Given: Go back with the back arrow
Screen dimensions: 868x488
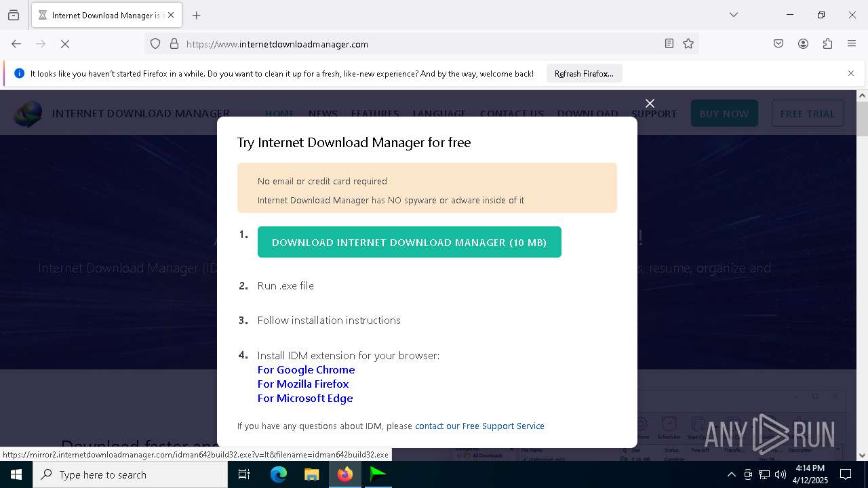Looking at the screenshot, I should point(16,44).
